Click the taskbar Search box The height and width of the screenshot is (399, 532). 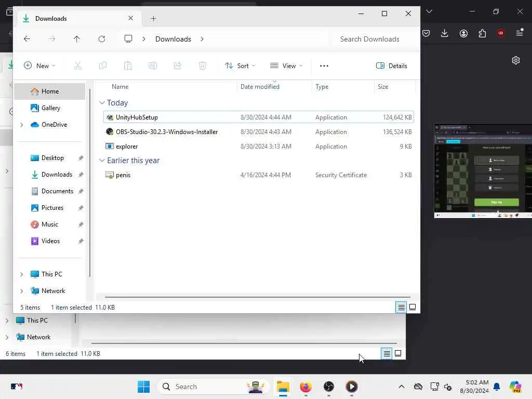(213, 387)
